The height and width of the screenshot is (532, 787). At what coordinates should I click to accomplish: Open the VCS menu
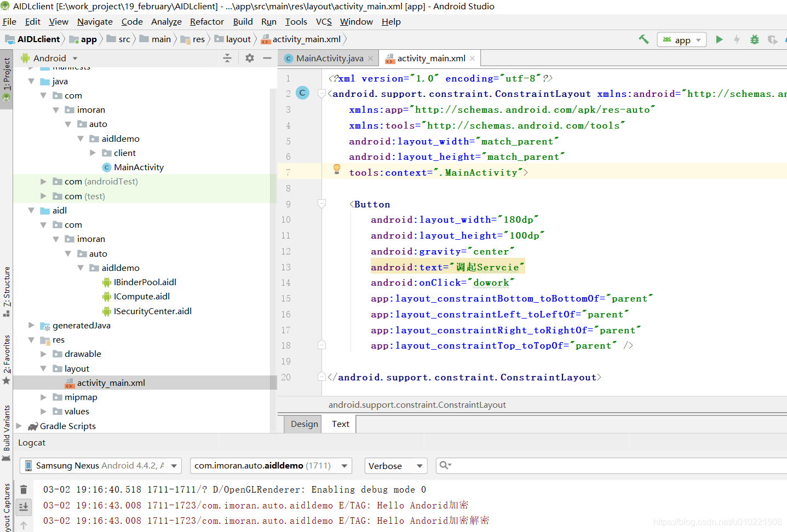tap(324, 21)
